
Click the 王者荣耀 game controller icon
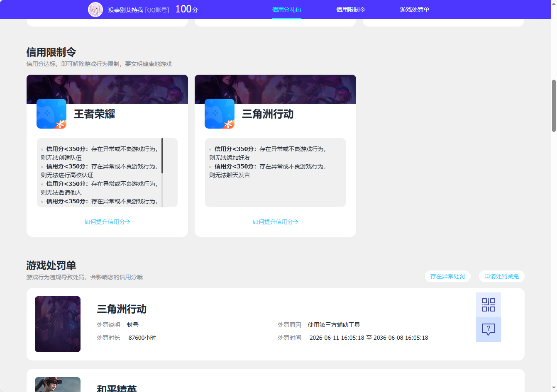[x=51, y=114]
